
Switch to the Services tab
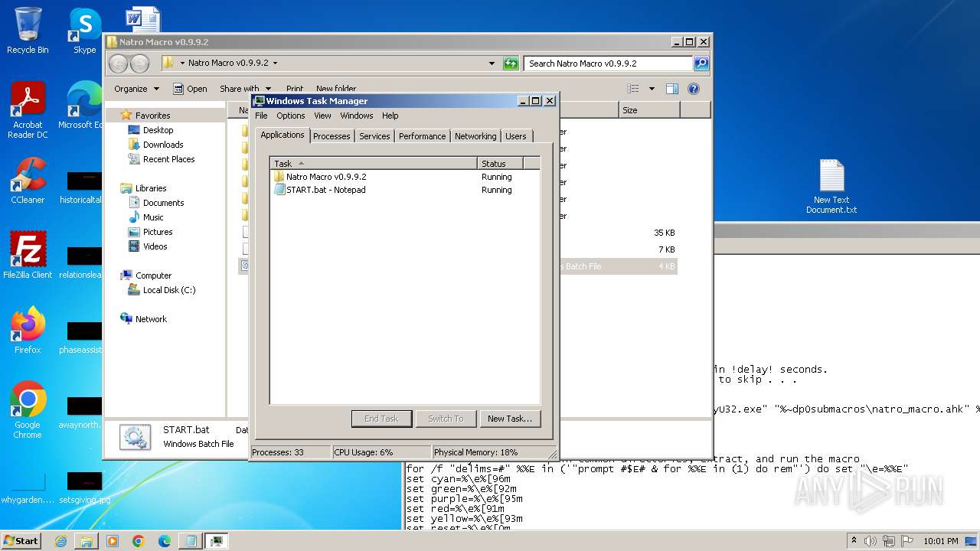tap(374, 136)
